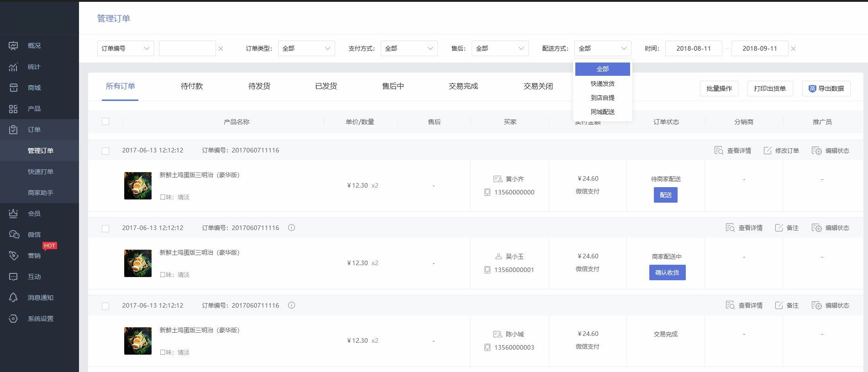868x372 pixels.
Task: Click the 订单 clipboard icon
Action: point(13,130)
